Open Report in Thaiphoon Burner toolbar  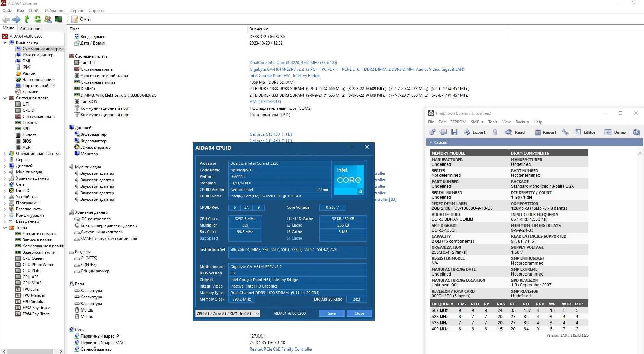[x=545, y=132]
